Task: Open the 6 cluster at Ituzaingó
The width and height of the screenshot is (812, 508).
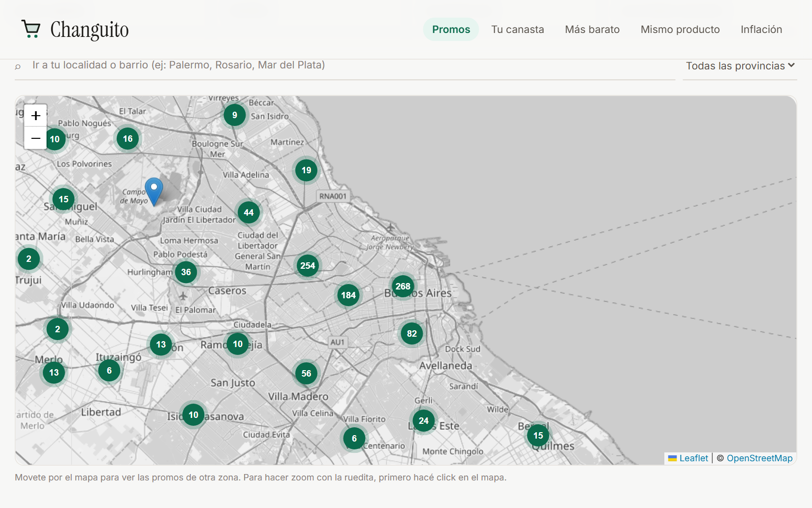Action: tap(109, 371)
